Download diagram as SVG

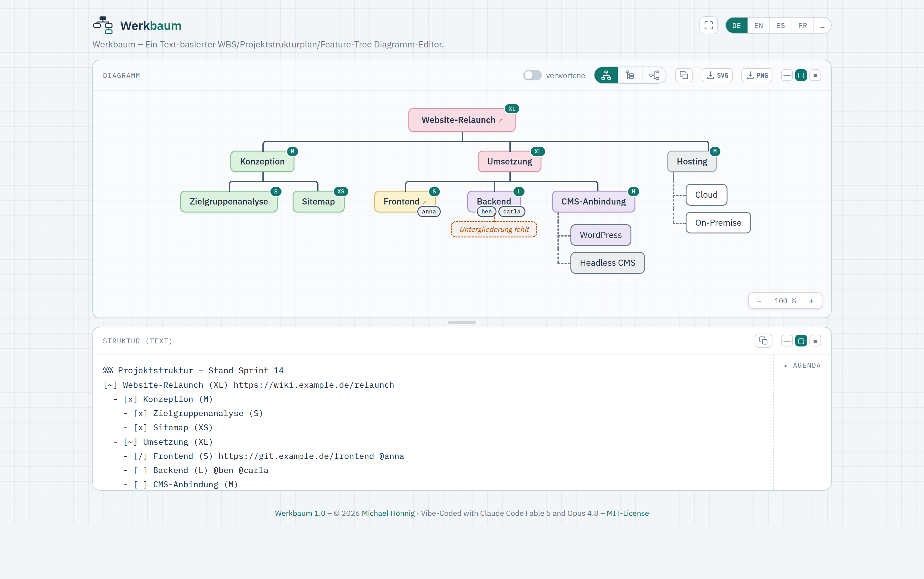click(x=717, y=75)
